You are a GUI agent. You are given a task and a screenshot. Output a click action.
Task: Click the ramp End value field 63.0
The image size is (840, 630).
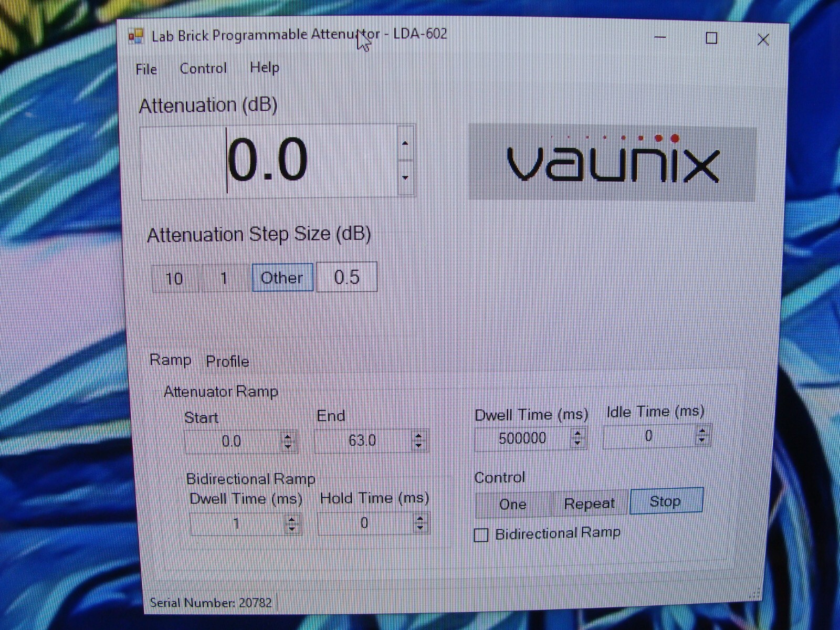click(x=363, y=440)
